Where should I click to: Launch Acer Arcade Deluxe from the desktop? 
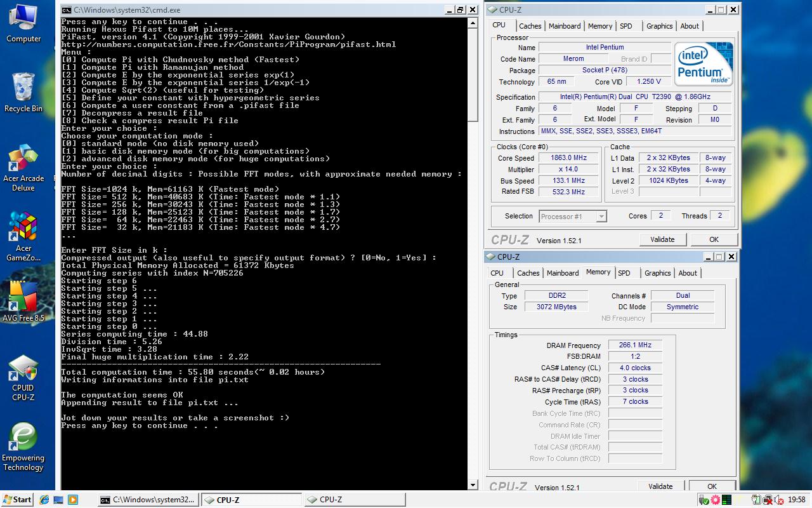click(x=23, y=168)
